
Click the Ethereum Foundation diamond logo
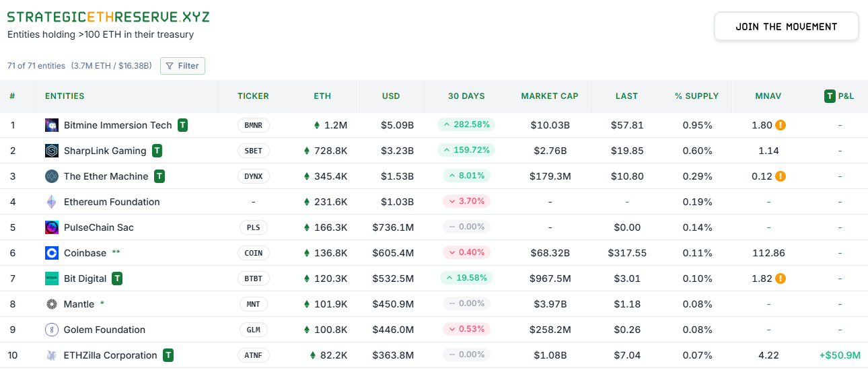coord(52,202)
